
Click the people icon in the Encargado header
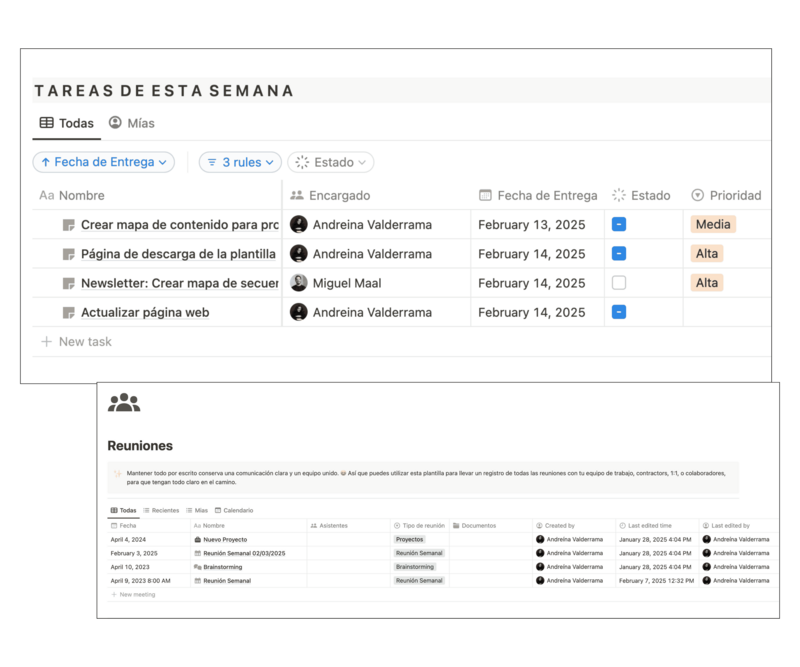[297, 195]
